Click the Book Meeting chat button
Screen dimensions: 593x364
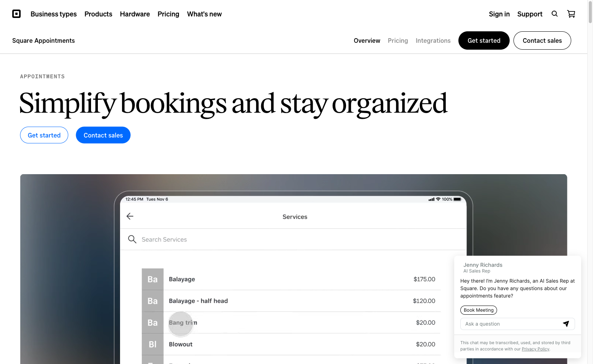click(x=479, y=310)
